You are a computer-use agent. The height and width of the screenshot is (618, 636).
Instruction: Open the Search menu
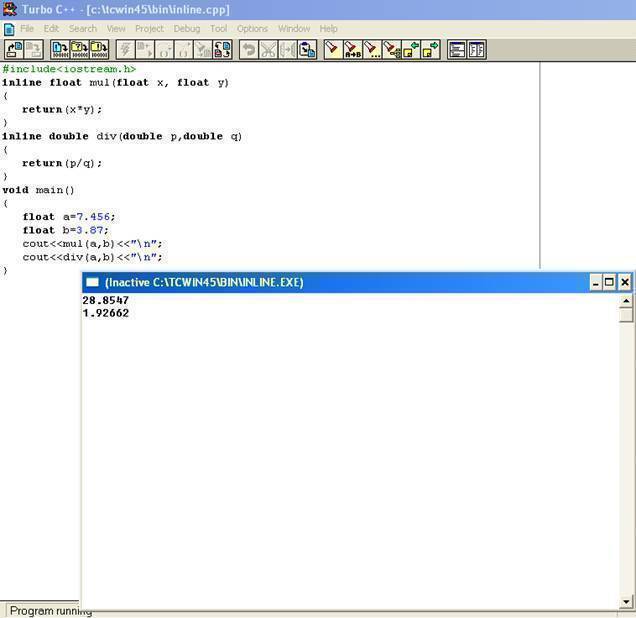click(83, 29)
